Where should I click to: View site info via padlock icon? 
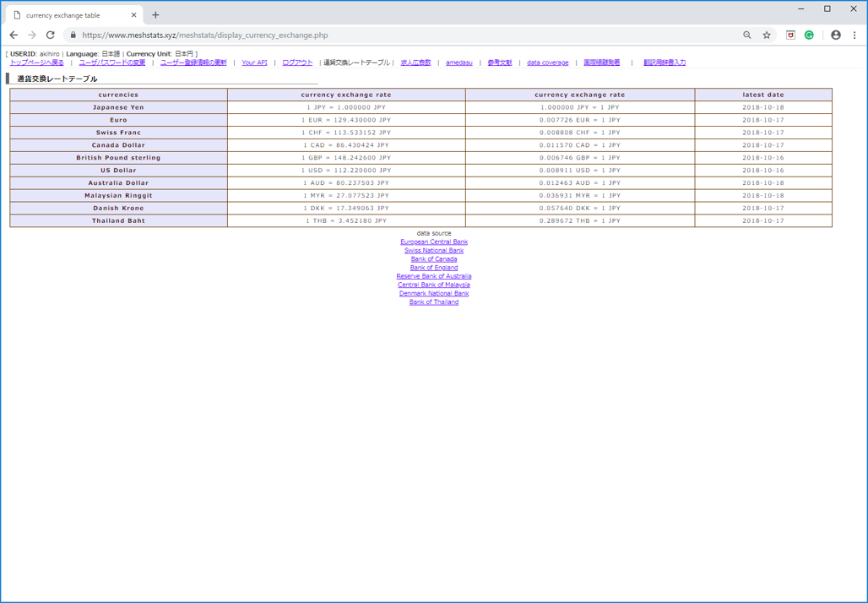click(x=73, y=35)
